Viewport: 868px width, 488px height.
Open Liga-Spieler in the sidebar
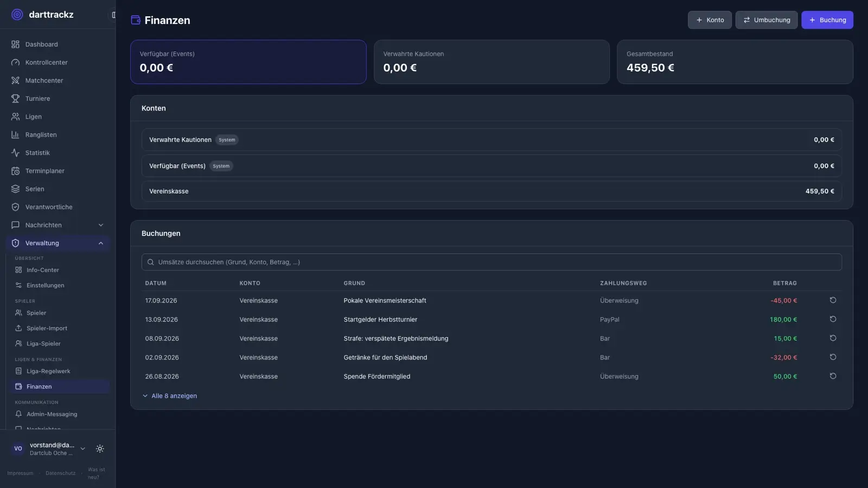point(60,343)
